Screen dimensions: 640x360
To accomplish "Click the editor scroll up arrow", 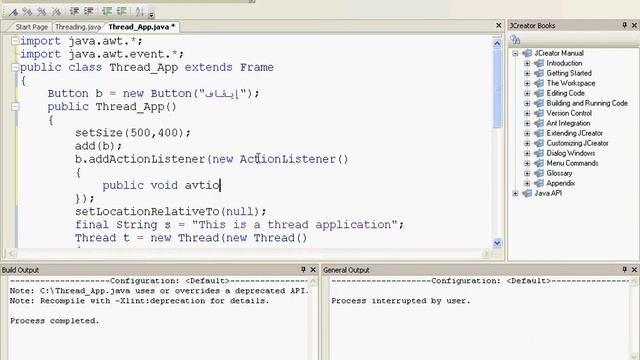I will [497, 43].
